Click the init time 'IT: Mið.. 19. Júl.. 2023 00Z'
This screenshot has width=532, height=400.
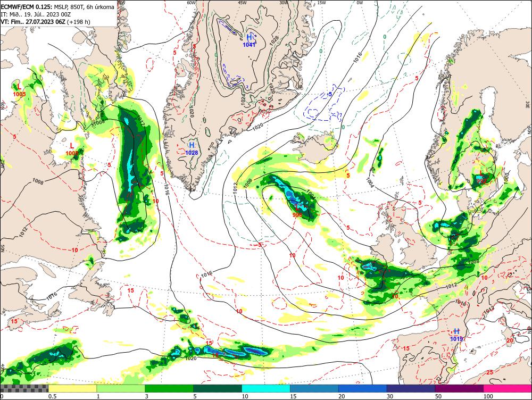pyautogui.click(x=37, y=14)
